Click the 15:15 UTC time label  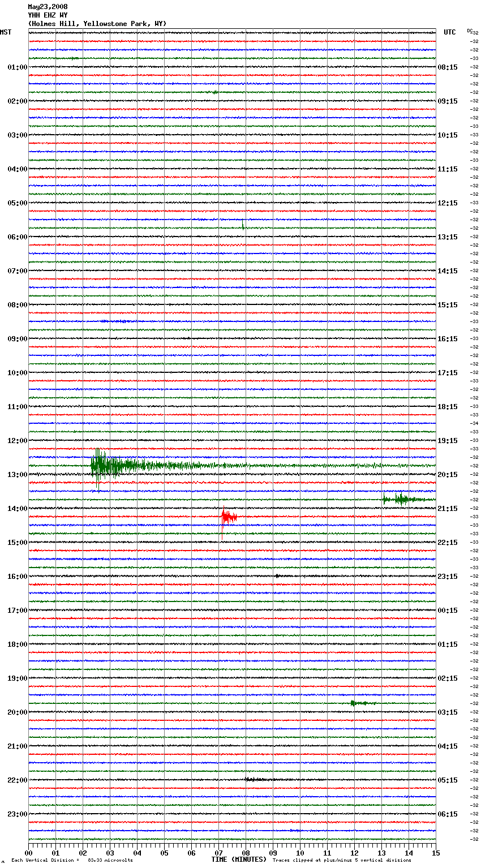tap(448, 305)
